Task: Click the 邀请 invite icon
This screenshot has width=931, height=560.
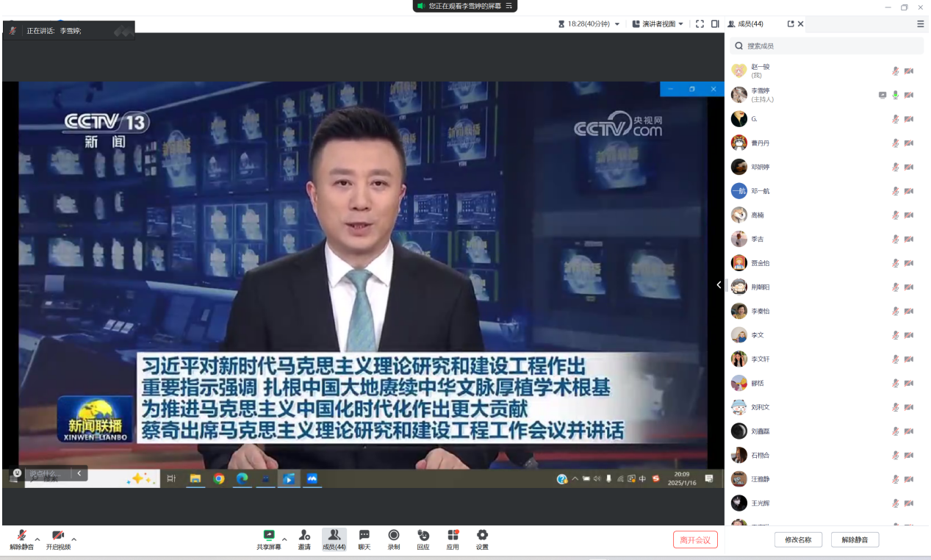Action: 304,536
